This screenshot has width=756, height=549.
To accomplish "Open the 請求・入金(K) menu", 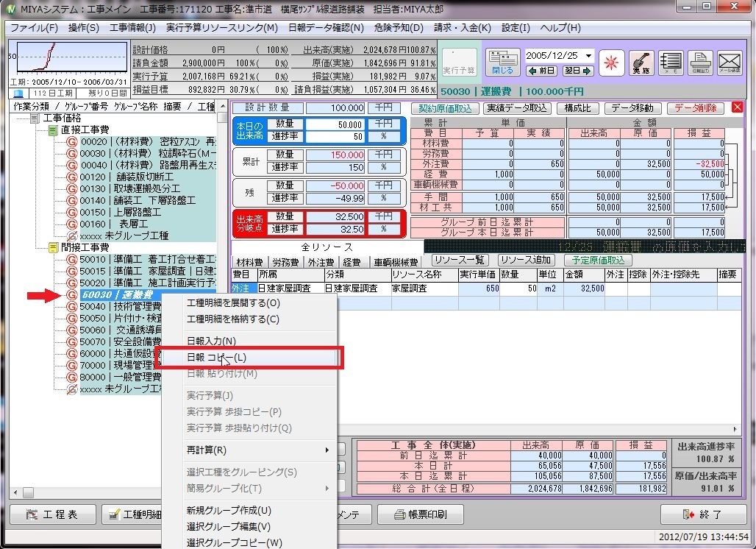I will tap(463, 28).
